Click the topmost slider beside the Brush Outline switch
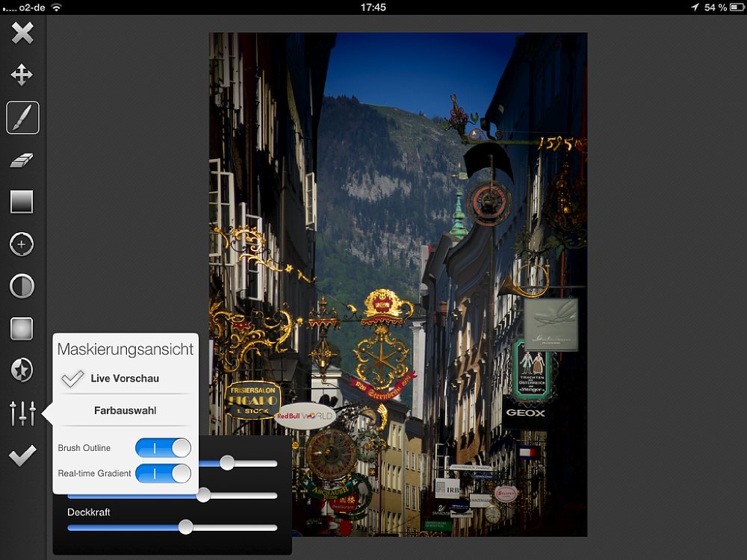 238,464
